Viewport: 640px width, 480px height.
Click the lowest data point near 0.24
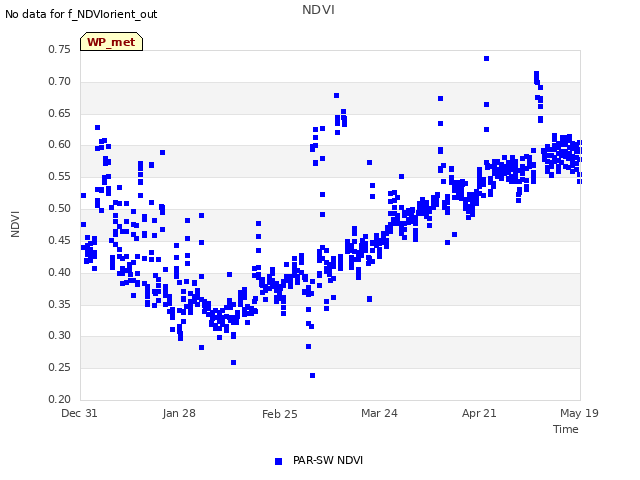(313, 376)
